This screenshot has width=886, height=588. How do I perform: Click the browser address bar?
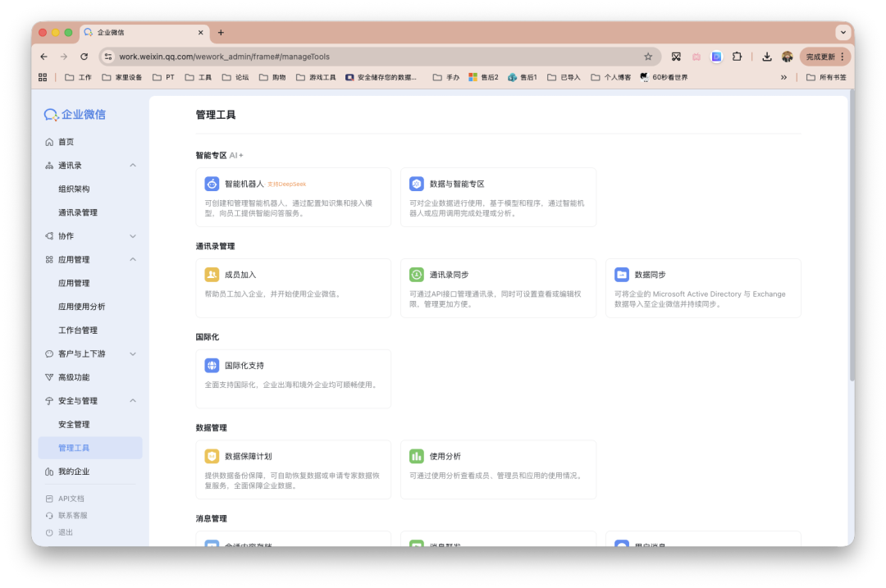click(328, 57)
